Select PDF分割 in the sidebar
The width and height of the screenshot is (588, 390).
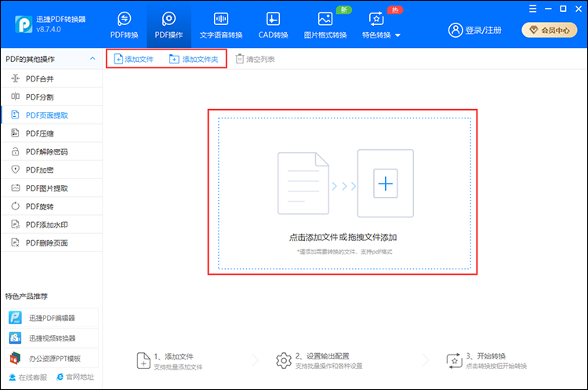[52, 97]
